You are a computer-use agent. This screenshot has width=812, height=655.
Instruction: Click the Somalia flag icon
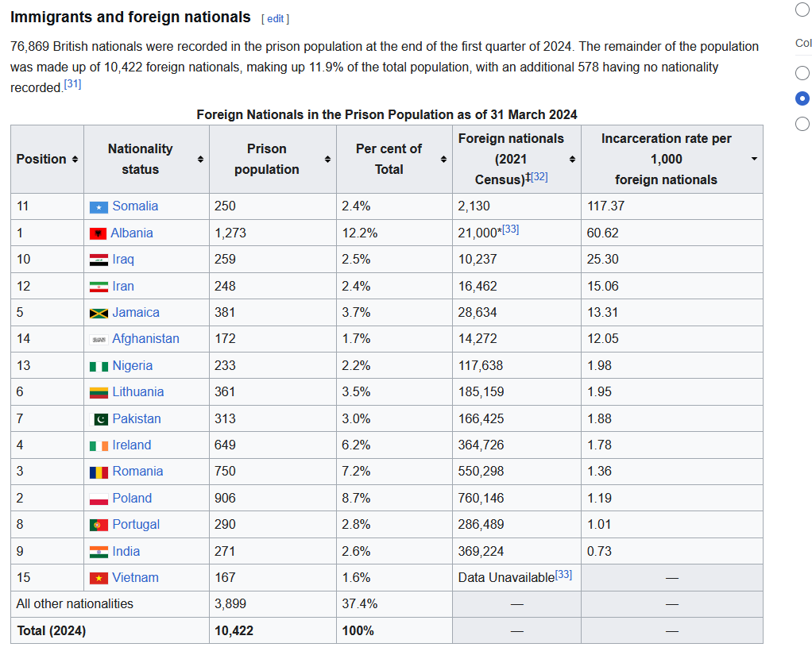(99, 207)
